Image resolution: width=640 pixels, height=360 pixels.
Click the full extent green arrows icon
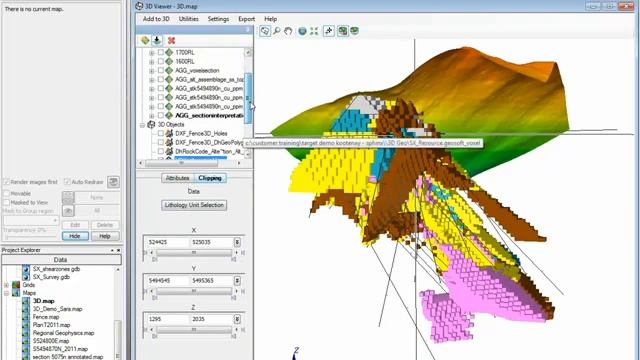coord(314,31)
